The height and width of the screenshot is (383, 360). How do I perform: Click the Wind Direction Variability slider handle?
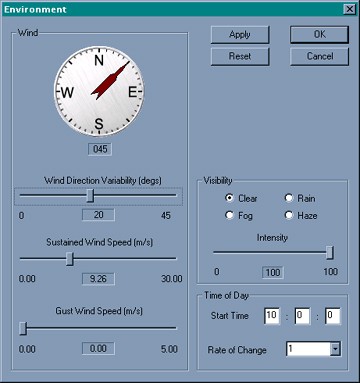point(90,196)
